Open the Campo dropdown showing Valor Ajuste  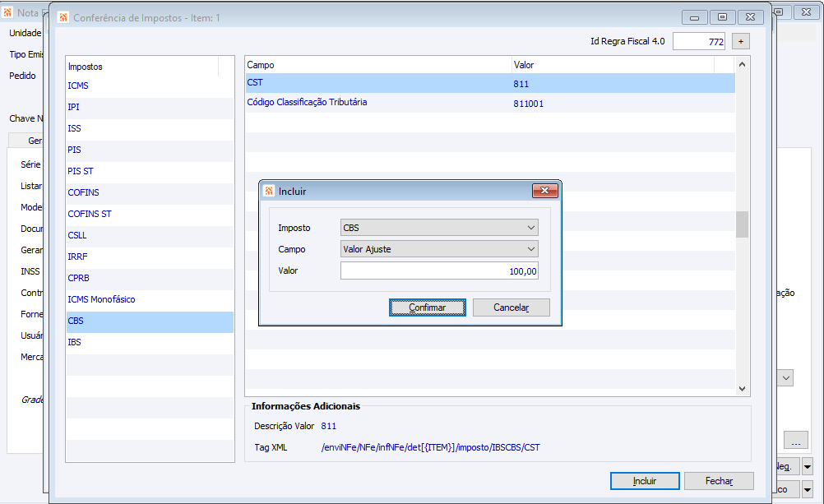(439, 249)
